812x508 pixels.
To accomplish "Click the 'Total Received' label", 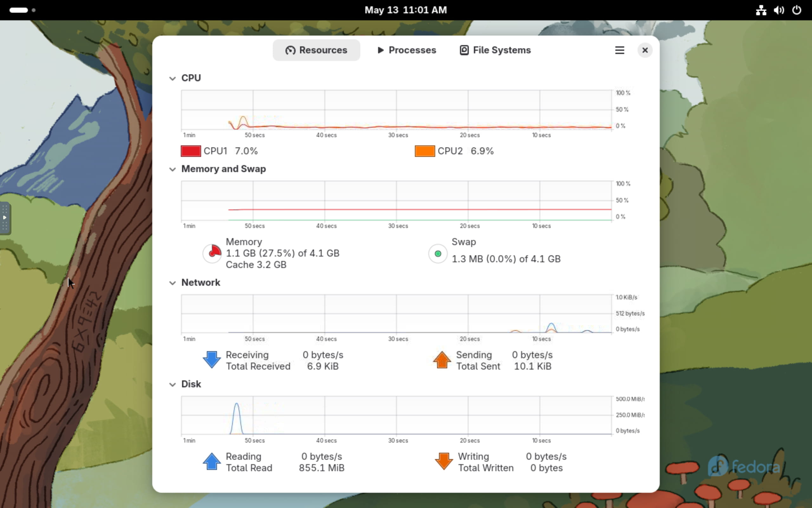I will [258, 366].
